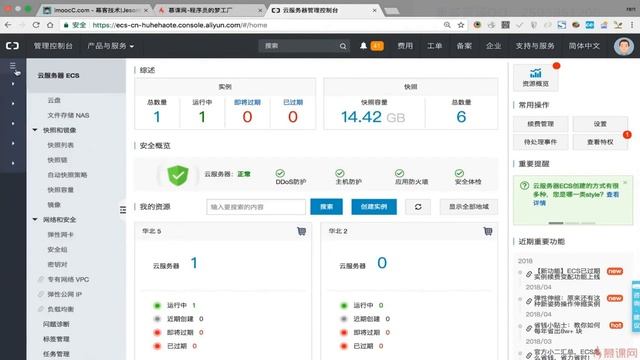Open 备案 menu in top navigation
This screenshot has height=360, width=640.
(x=464, y=46)
